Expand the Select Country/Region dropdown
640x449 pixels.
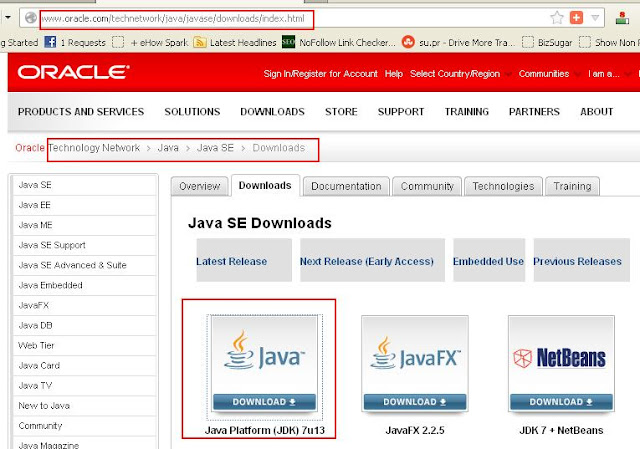[x=460, y=74]
